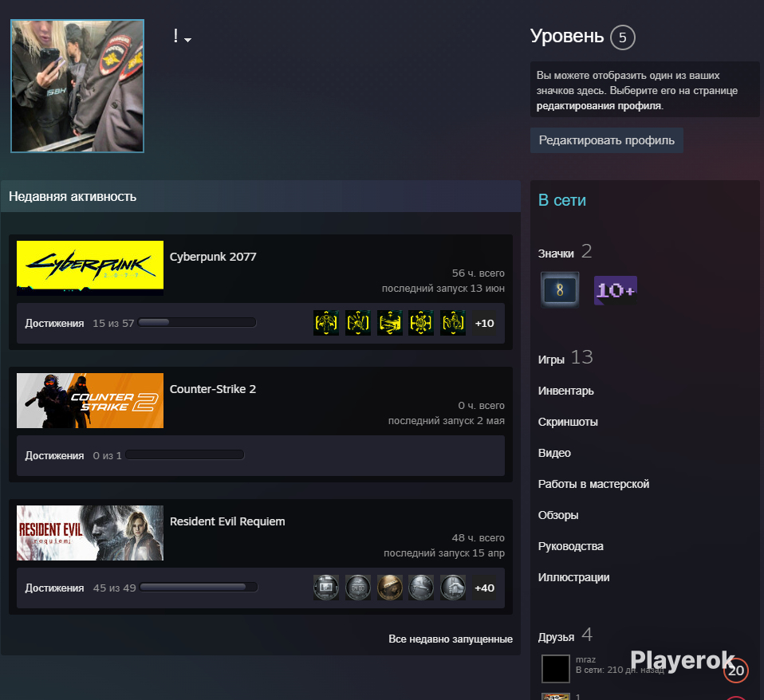The image size is (764, 700).
Task: Click the '0 ч. всего' playtime text
Action: click(x=482, y=405)
